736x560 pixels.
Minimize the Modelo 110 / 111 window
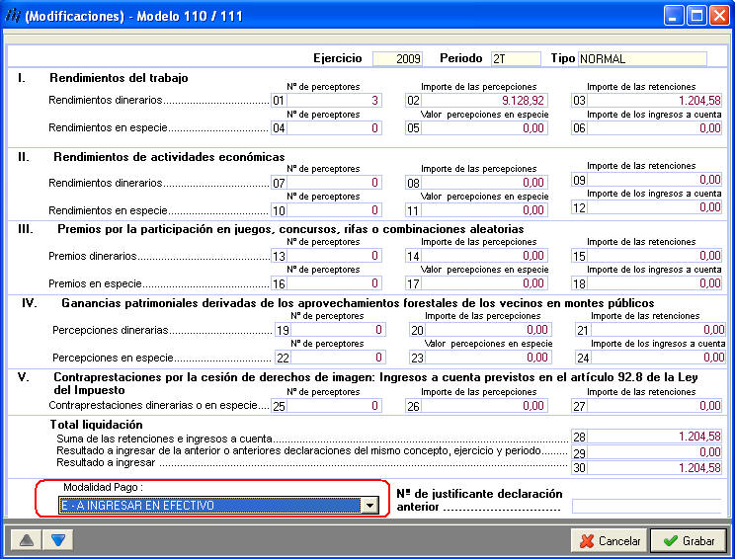point(674,16)
